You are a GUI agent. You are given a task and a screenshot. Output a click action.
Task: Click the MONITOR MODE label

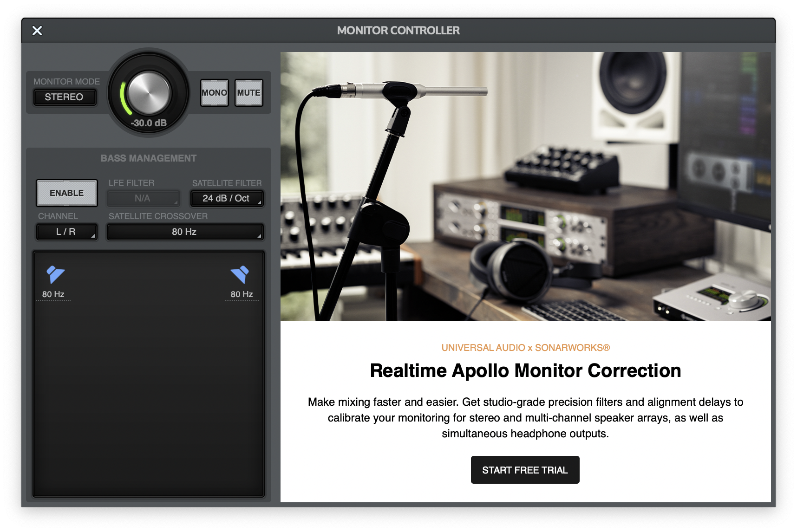pyautogui.click(x=66, y=82)
